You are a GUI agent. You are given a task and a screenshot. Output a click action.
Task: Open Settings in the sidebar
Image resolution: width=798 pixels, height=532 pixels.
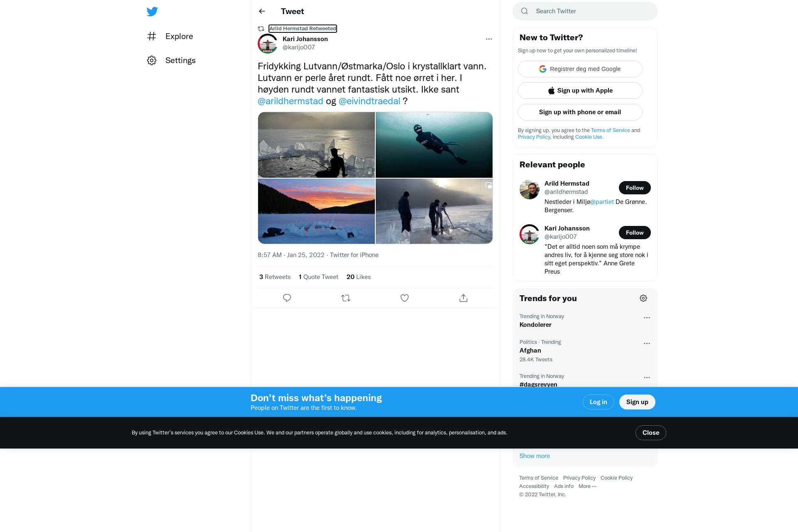tap(171, 60)
